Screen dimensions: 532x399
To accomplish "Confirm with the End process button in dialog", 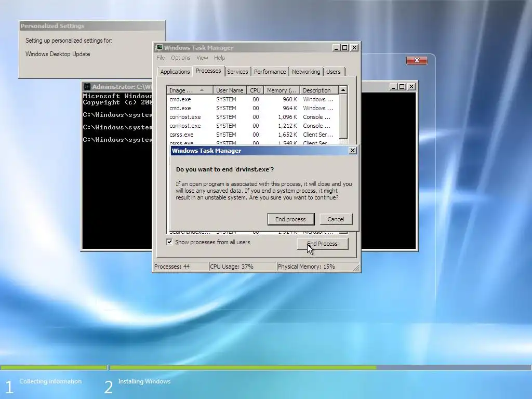I will (291, 219).
